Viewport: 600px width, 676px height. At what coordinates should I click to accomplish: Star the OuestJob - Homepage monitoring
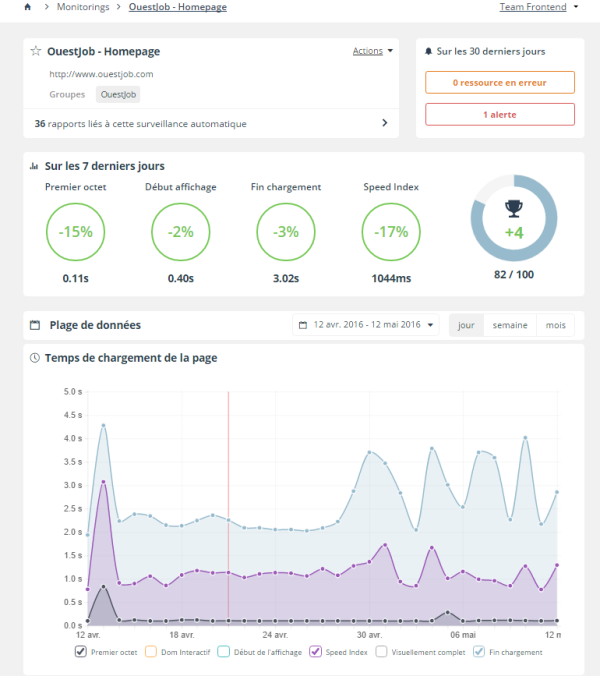click(36, 51)
